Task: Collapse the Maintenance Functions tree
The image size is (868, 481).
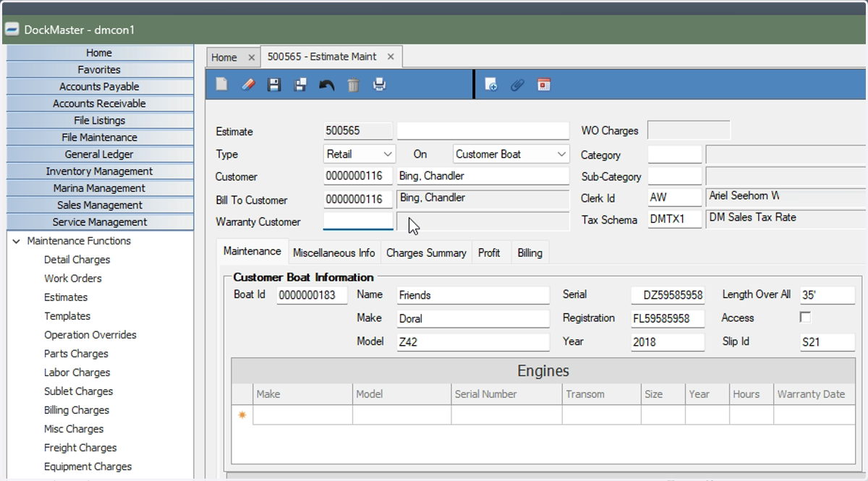Action: (17, 241)
